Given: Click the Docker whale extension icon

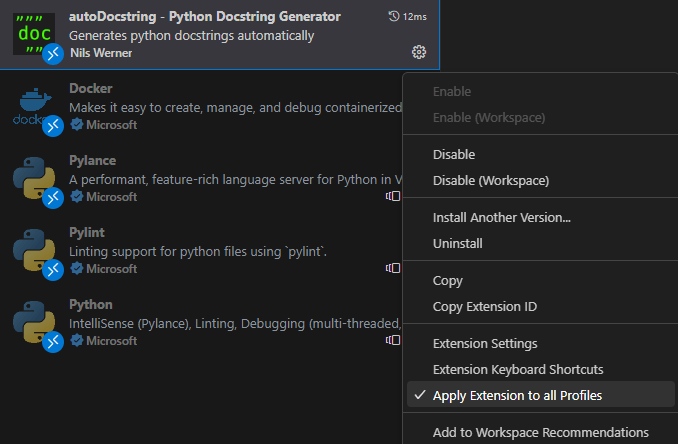Looking at the screenshot, I should click(34, 106).
